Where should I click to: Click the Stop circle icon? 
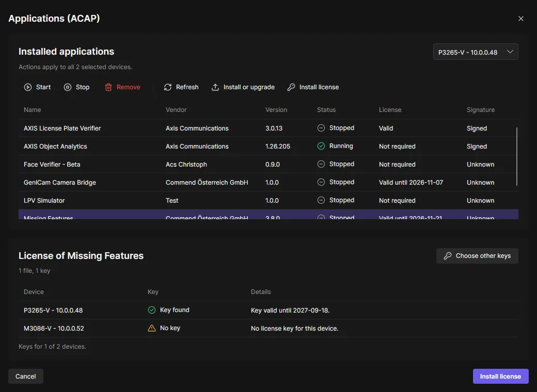[68, 87]
